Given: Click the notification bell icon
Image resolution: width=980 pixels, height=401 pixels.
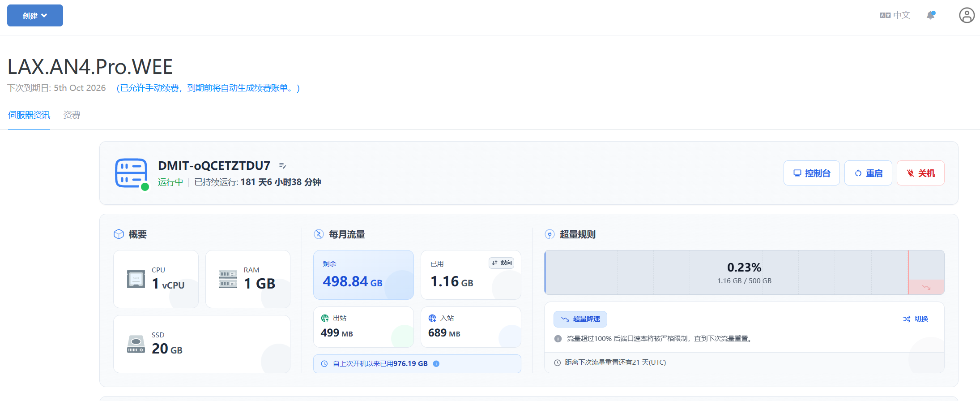Looking at the screenshot, I should pyautogui.click(x=931, y=15).
